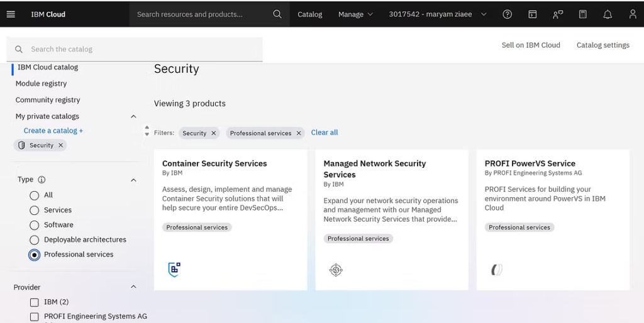Click Professional services tag on PROFI PowerVS card
The image size is (644, 323).
[x=519, y=227]
